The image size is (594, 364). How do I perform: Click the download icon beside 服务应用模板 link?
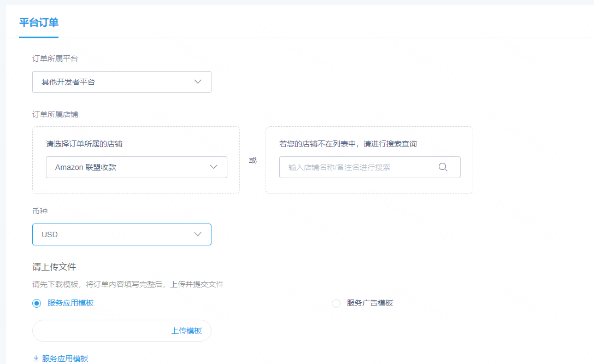36,359
